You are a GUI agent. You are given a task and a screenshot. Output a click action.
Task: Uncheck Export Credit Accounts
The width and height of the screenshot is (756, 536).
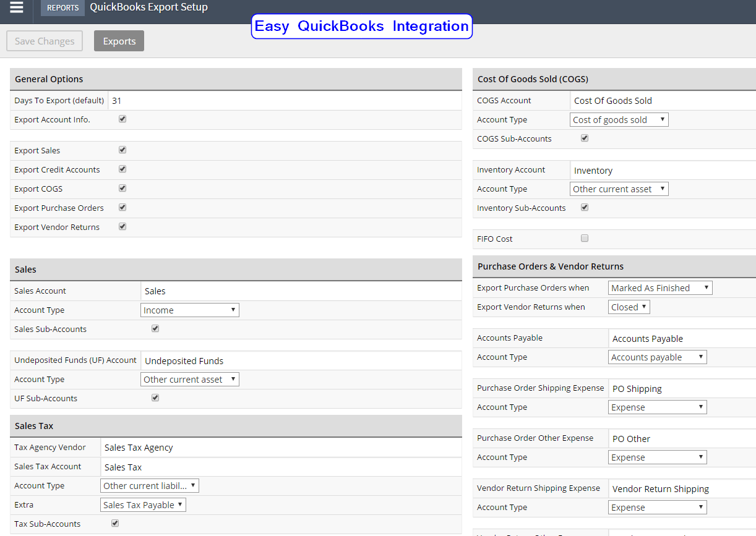(x=122, y=169)
